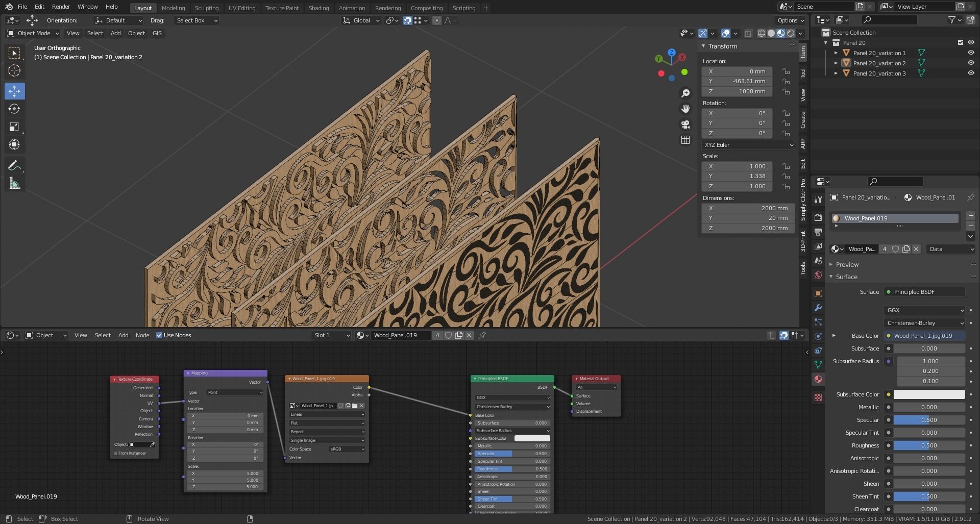Hide Panel 20_variation 3 in viewport
Screen dimensions: 980x524
971,73
